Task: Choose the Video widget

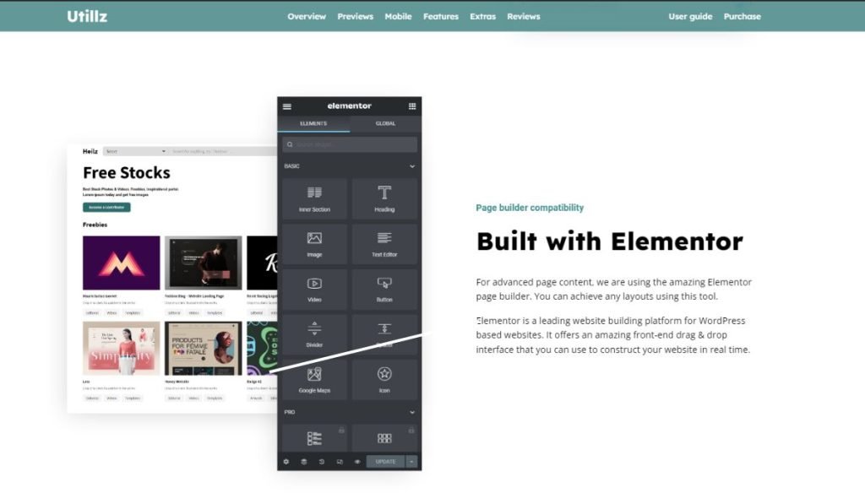Action: pyautogui.click(x=314, y=290)
